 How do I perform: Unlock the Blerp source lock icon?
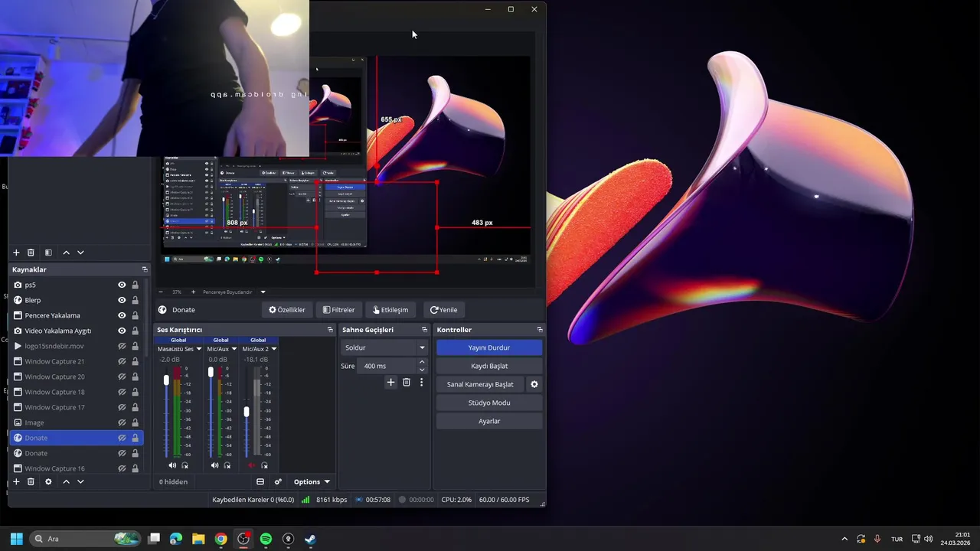point(136,300)
